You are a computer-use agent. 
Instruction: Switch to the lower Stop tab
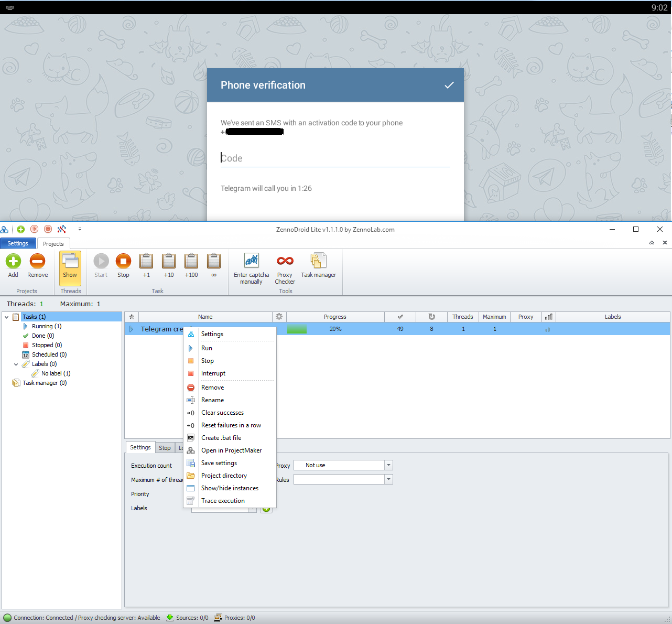[165, 448]
